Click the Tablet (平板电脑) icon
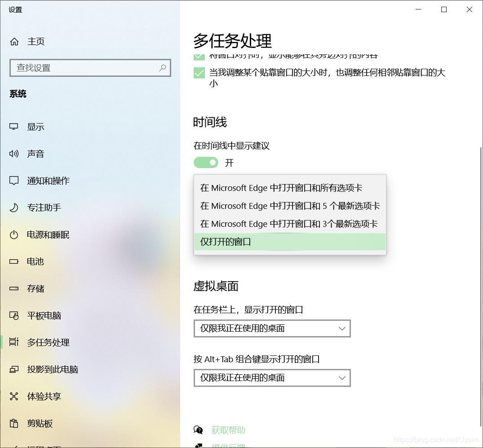This screenshot has height=448, width=483. click(x=14, y=315)
